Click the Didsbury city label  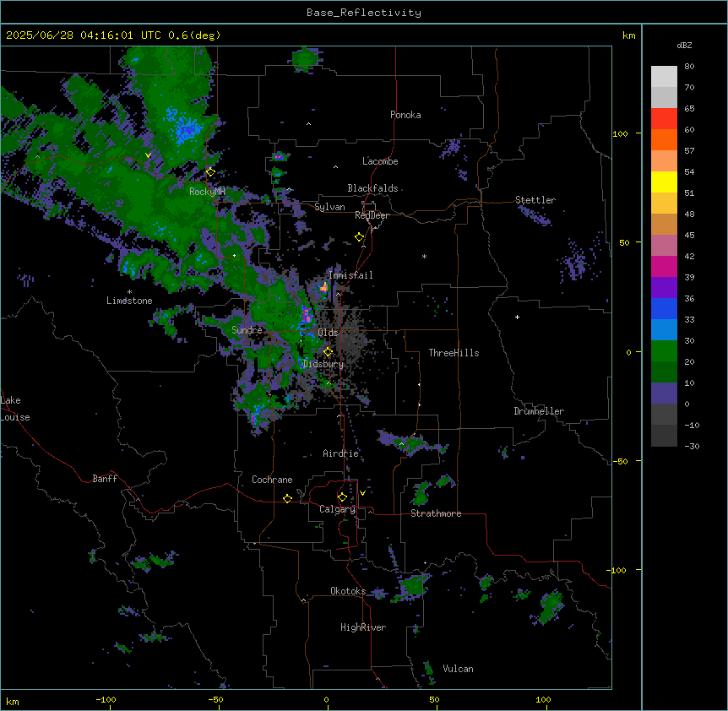click(x=323, y=364)
